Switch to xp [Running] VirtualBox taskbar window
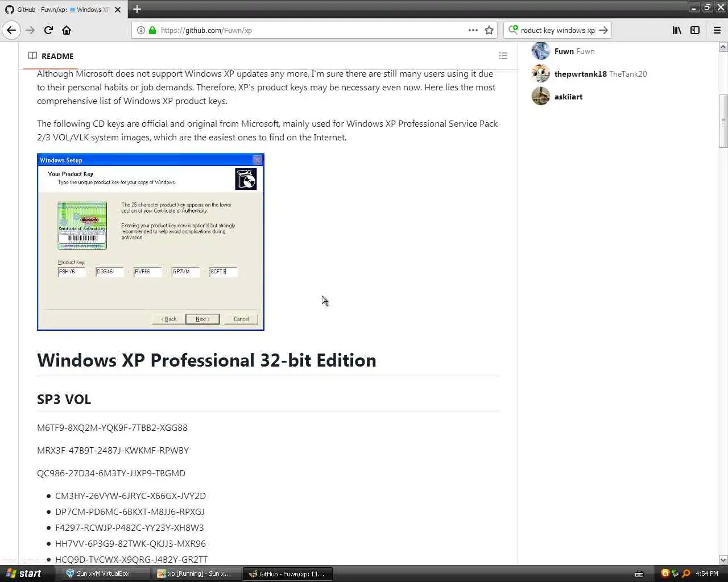The width and height of the screenshot is (728, 582). click(x=196, y=573)
